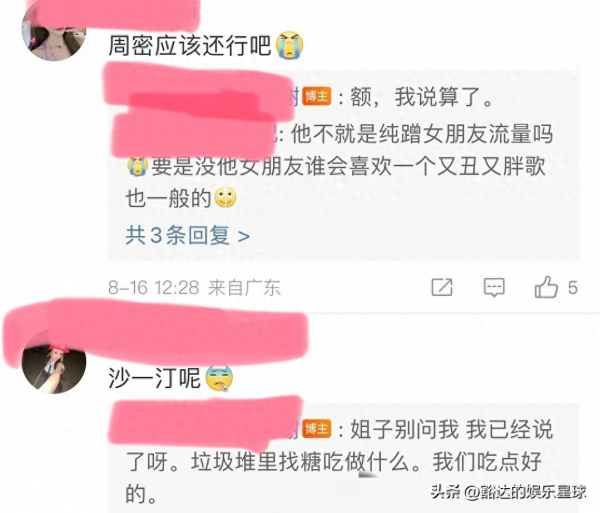
Task: Click sick emoji after 沙一汀呢
Action: (219, 378)
